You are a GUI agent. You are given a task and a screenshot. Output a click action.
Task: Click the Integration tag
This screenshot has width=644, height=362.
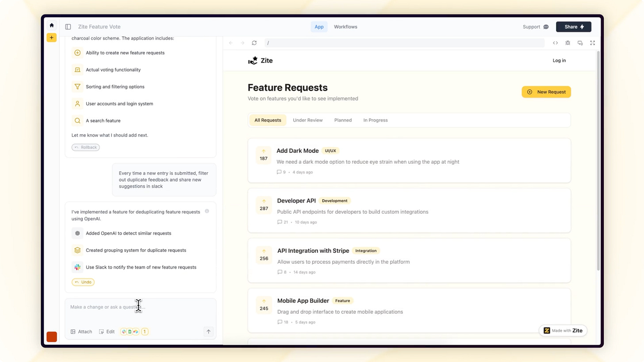pyautogui.click(x=366, y=251)
